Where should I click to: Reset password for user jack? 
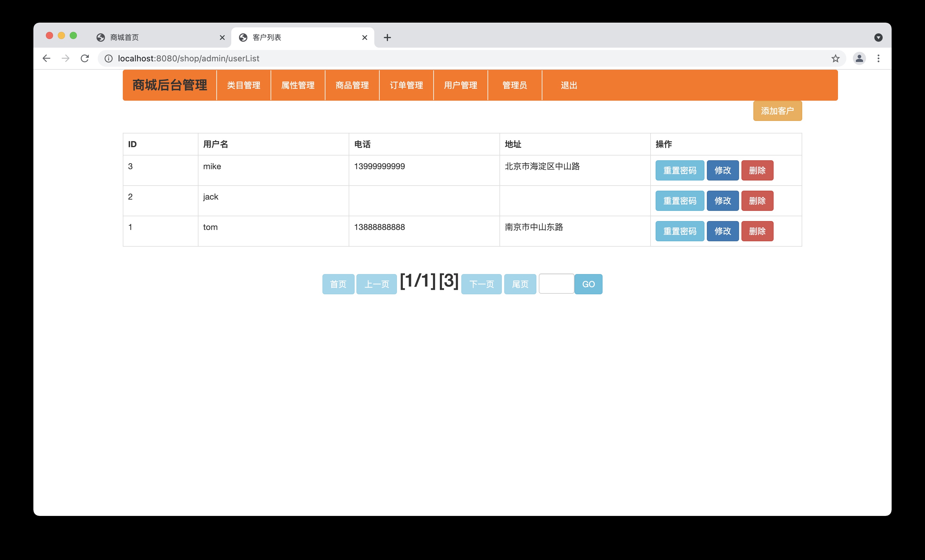[680, 201]
